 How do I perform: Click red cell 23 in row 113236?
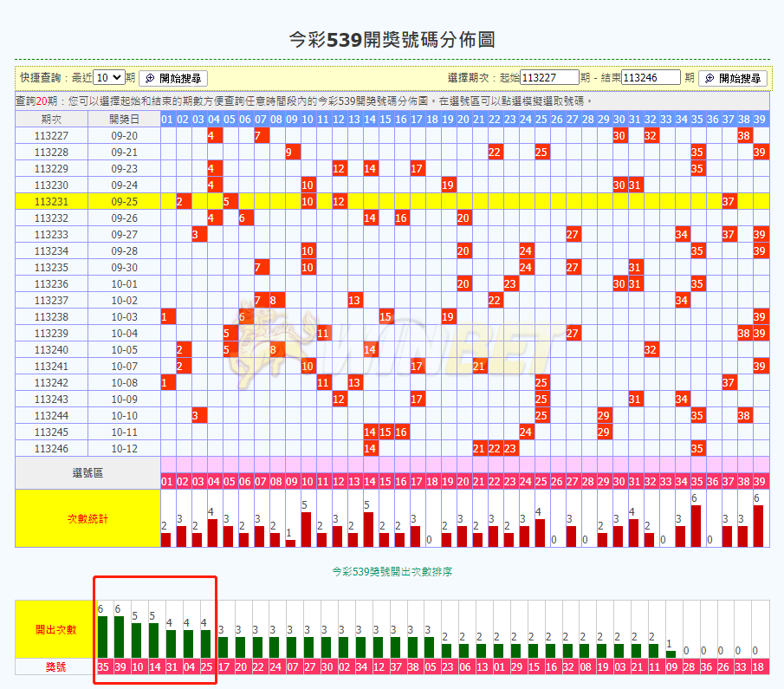pos(510,283)
